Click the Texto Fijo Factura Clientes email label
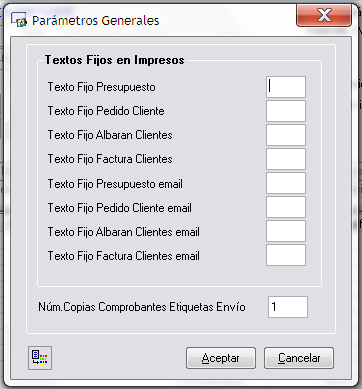Image resolution: width=362 pixels, height=389 pixels. click(124, 256)
